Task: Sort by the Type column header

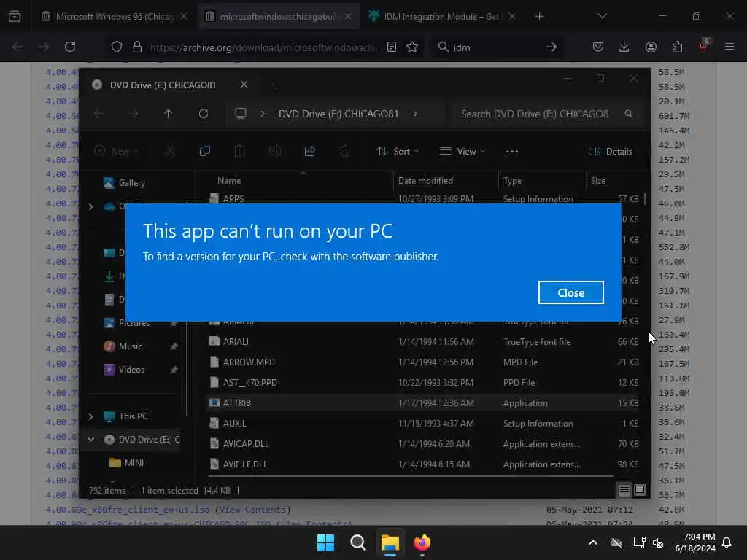Action: pos(513,181)
